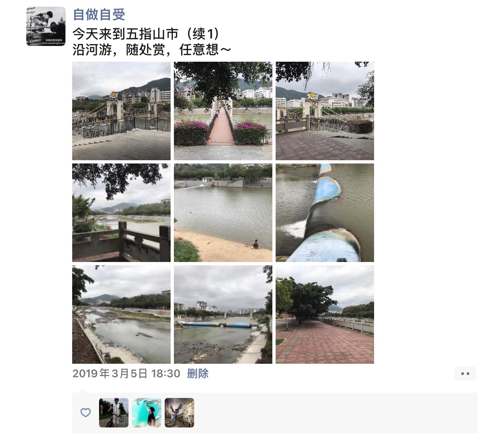View the distant rubber dam and city photo
The width and height of the screenshot is (504, 435).
pyautogui.click(x=223, y=315)
